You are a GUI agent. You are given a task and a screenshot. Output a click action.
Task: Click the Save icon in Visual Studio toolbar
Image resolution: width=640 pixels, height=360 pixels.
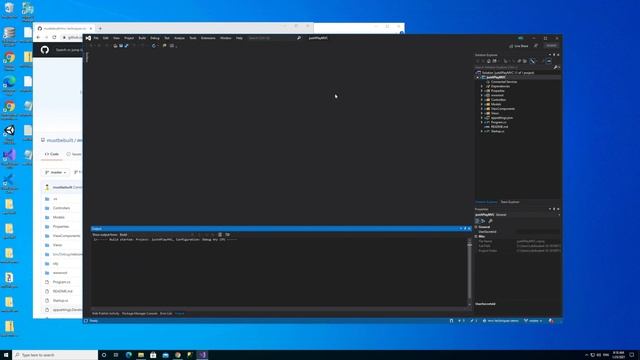[x=121, y=46]
